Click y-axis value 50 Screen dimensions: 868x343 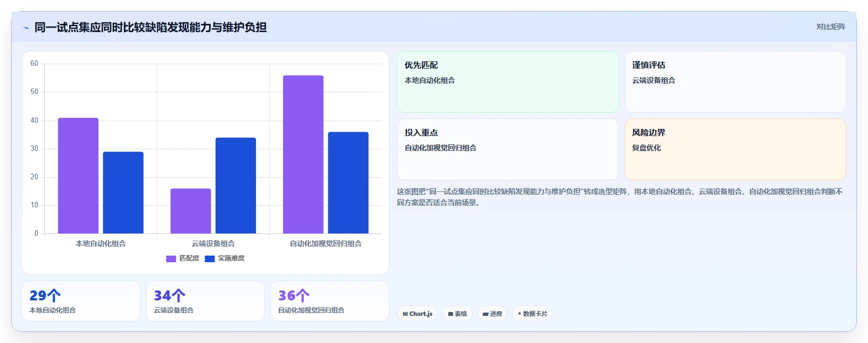pos(34,92)
